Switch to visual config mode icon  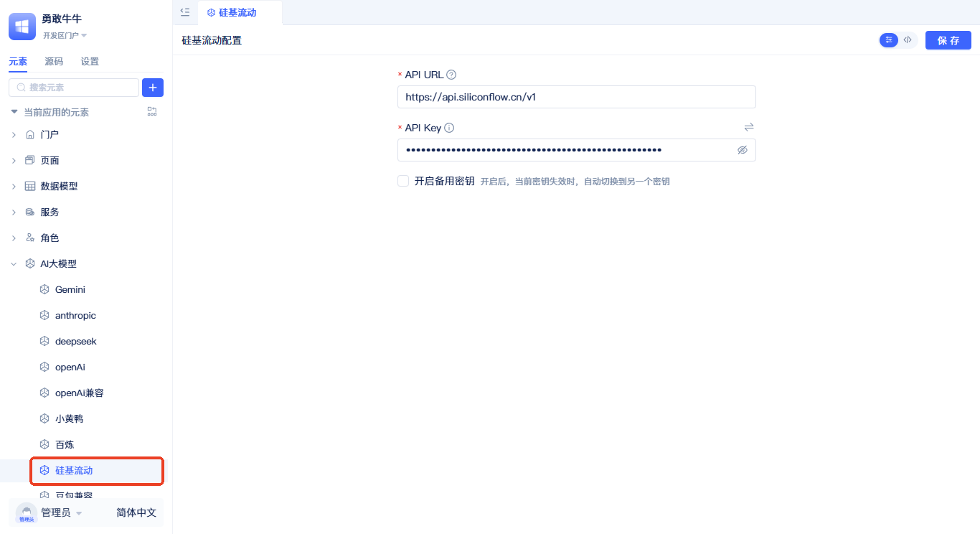click(x=889, y=40)
